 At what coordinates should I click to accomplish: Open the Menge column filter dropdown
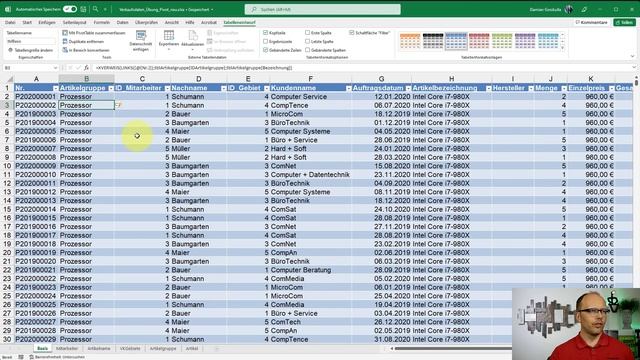tap(564, 88)
